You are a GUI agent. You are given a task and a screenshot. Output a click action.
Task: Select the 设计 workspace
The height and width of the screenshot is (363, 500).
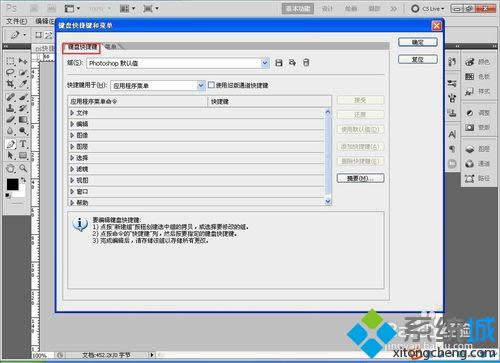[327, 9]
